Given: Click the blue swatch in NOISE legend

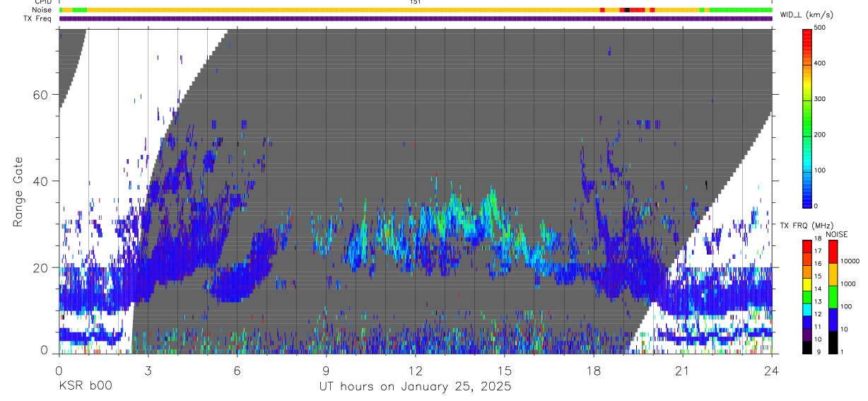Looking at the screenshot, I should point(833,320).
